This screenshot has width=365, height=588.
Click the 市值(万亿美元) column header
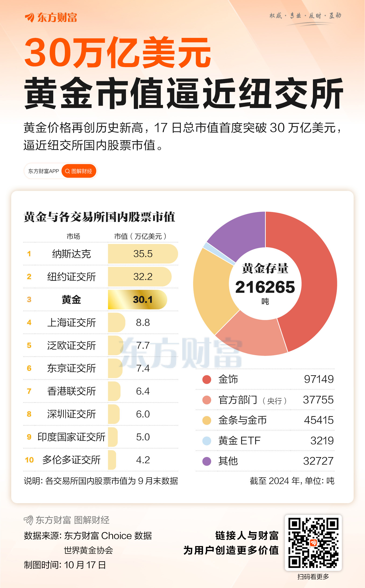tap(140, 236)
